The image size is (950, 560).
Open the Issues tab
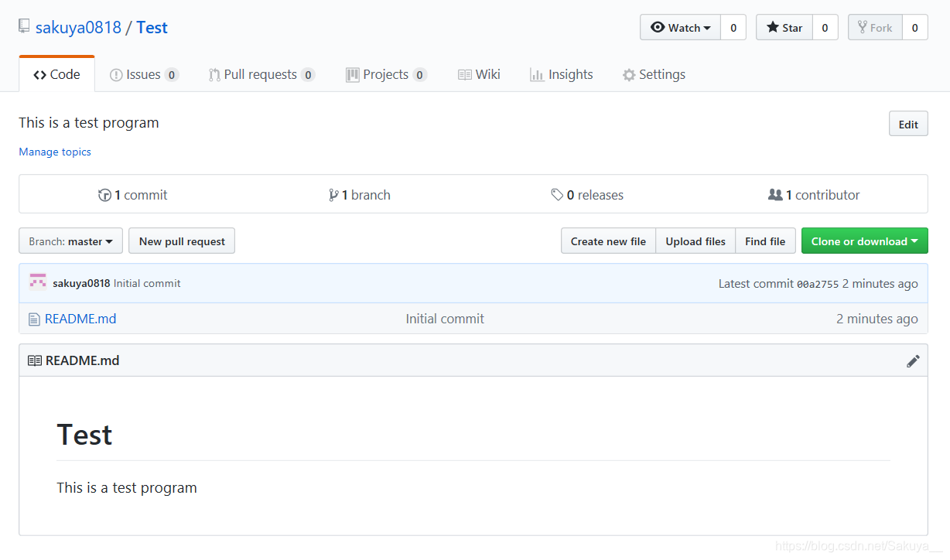144,74
